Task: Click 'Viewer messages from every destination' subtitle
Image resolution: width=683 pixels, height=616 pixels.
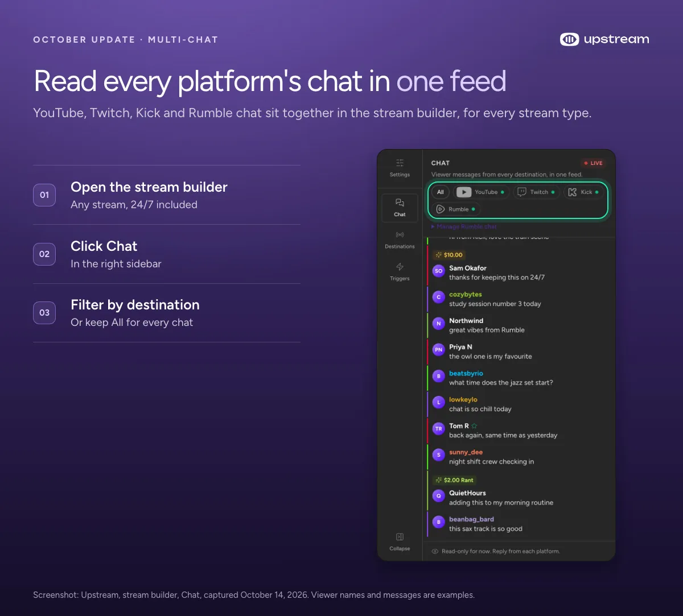Action: [507, 175]
